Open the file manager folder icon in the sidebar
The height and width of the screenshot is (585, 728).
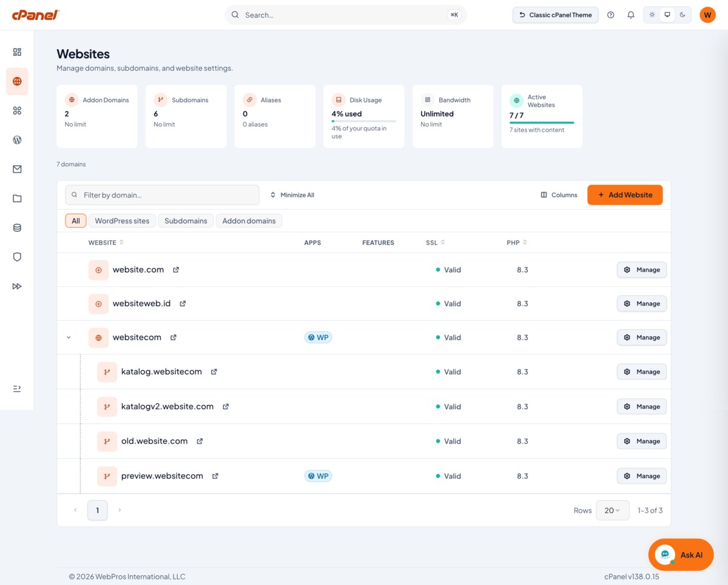[17, 198]
